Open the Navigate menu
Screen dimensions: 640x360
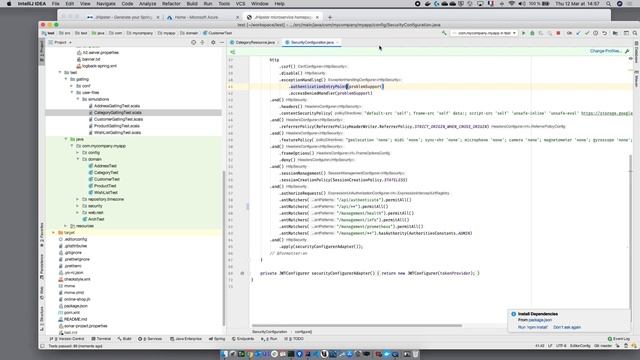pos(106,4)
